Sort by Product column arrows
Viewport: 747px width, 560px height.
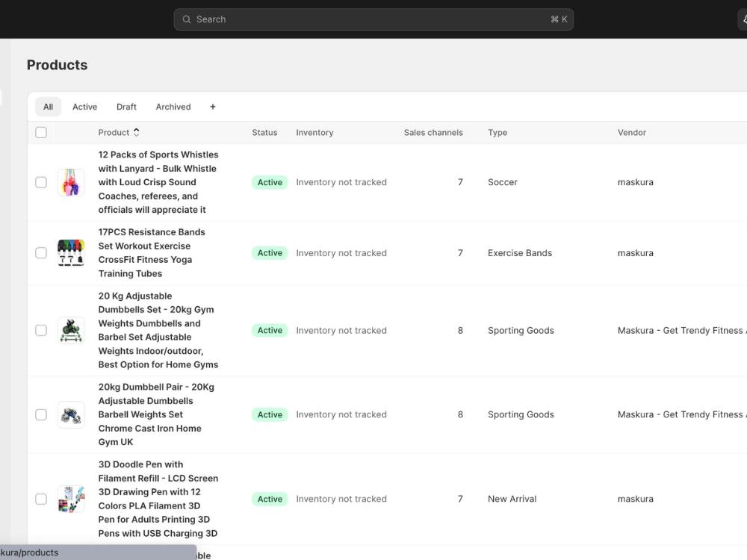tap(137, 132)
